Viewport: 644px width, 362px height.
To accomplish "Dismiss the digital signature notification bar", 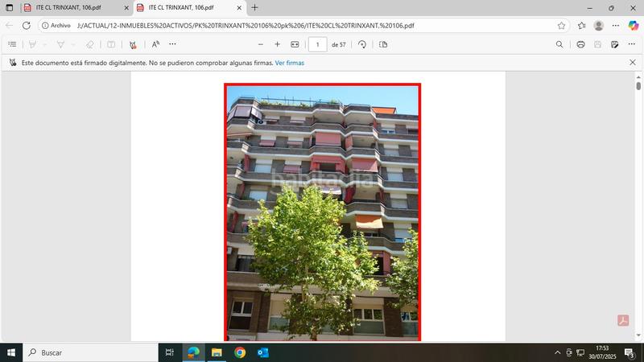I will 633,63.
